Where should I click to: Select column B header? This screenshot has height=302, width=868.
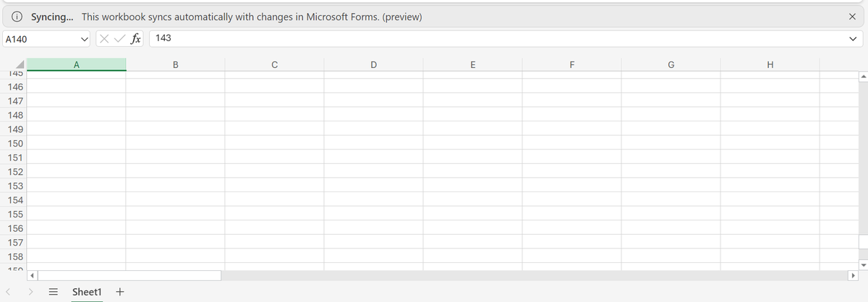click(175, 64)
